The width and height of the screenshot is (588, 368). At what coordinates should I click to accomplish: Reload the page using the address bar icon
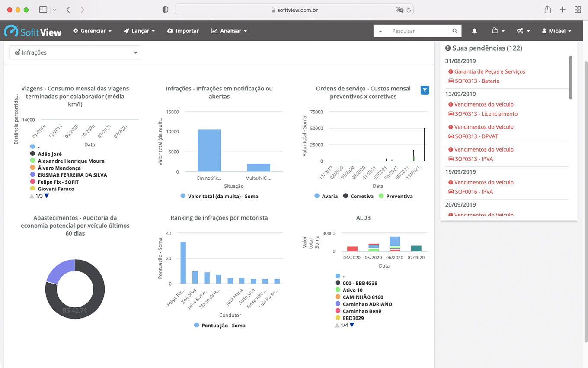coord(409,10)
